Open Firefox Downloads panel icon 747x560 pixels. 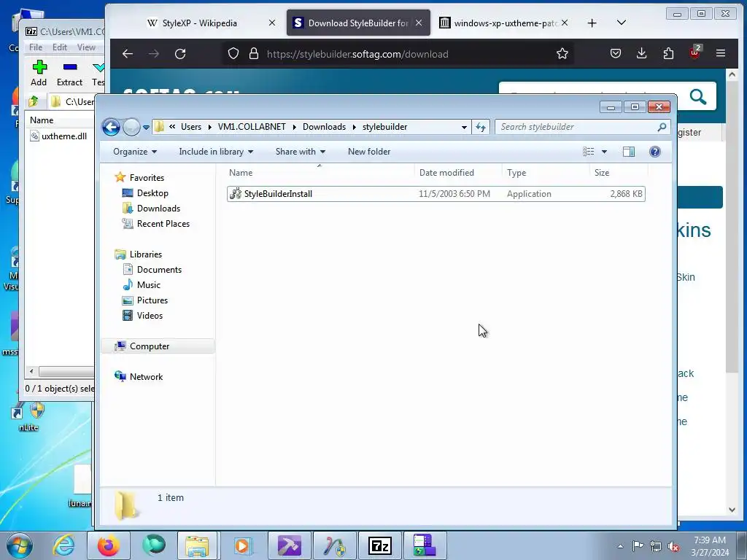tap(642, 54)
